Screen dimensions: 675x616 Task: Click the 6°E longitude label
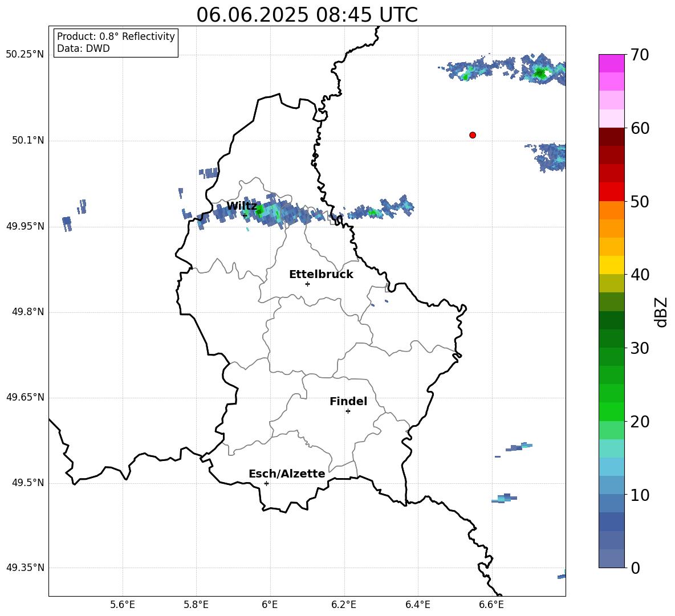[x=270, y=605]
